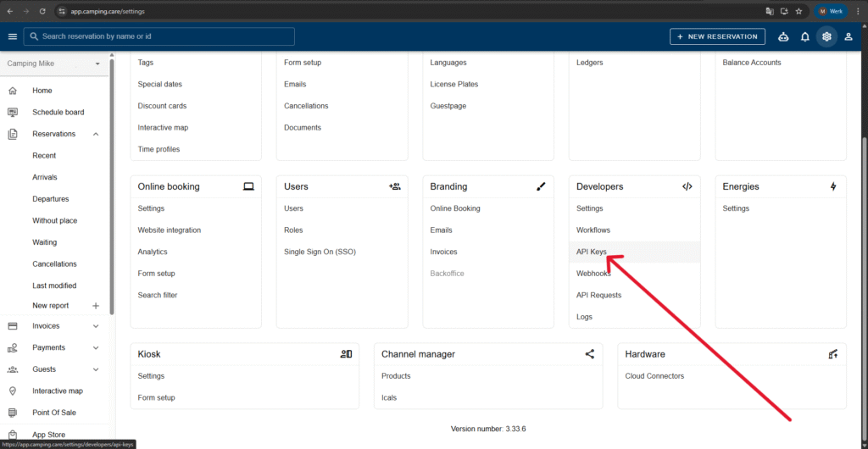Open the API Keys link under Developers

point(591,252)
